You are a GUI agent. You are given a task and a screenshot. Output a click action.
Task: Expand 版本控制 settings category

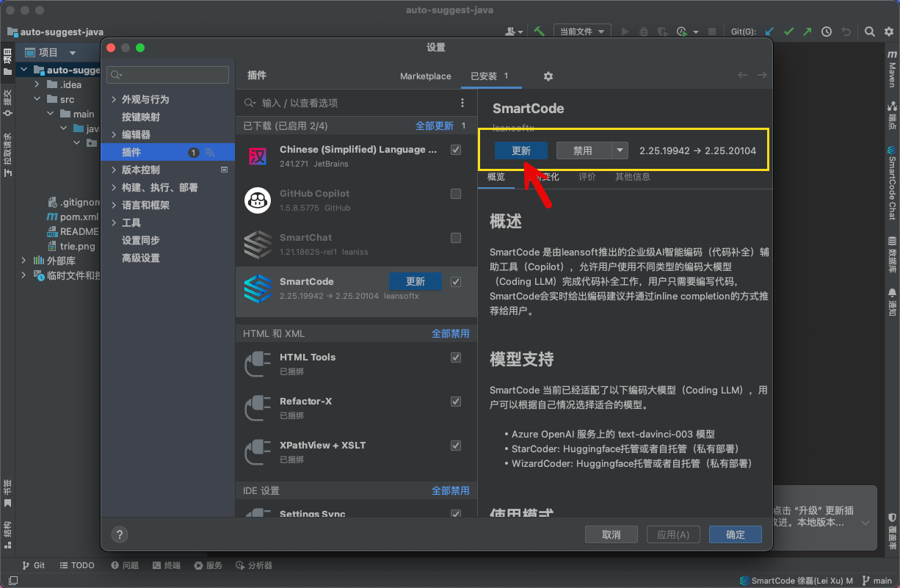coord(113,170)
